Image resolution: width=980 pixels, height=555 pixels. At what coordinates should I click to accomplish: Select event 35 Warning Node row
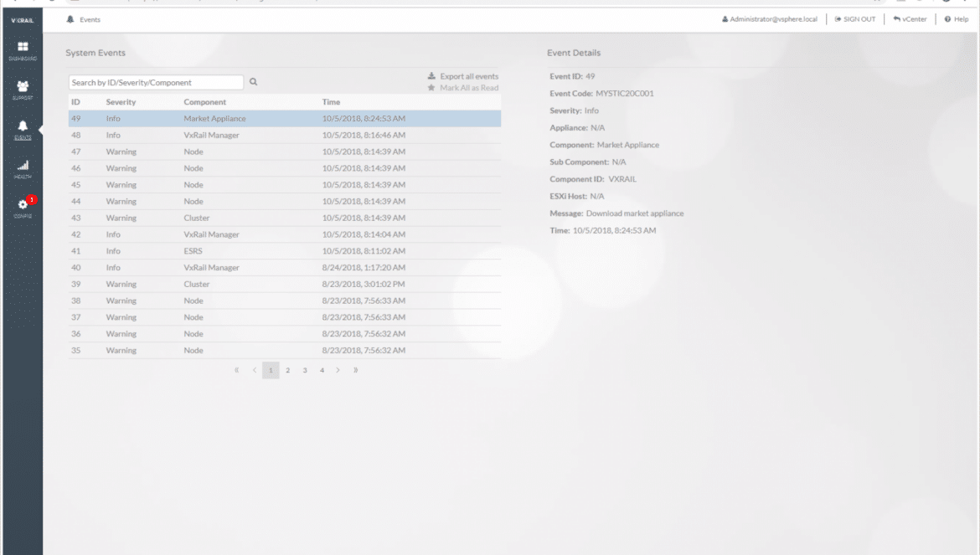click(285, 350)
